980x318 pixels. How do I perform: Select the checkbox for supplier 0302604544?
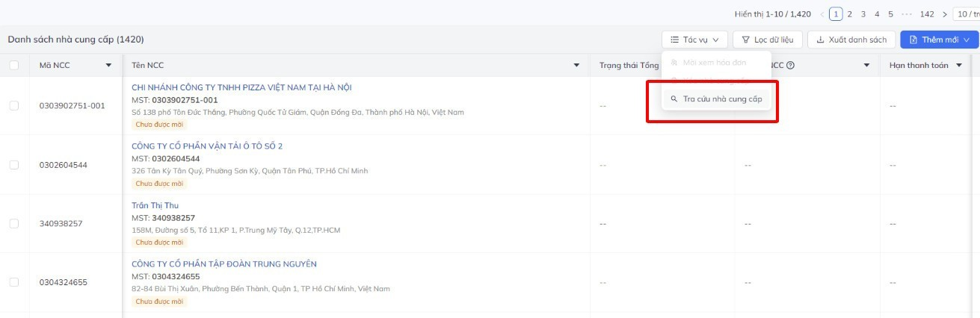14,165
